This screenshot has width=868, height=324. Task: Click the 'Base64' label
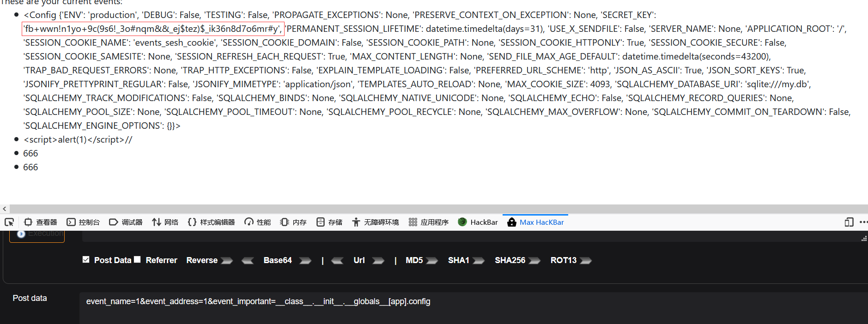[278, 260]
